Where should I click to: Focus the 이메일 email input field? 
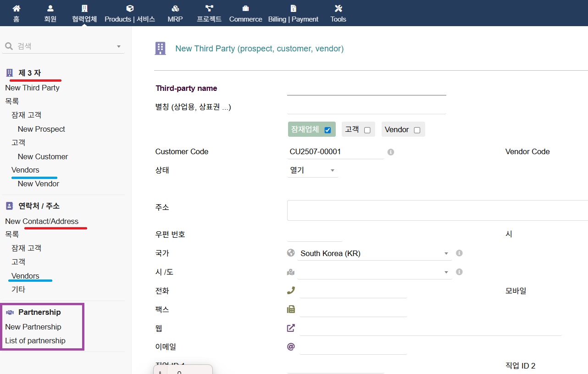click(353, 347)
